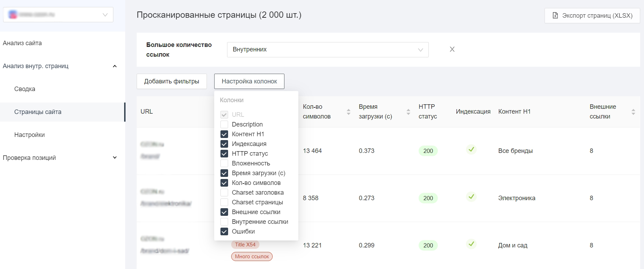
Task: Click the Много ссылок error tag
Action: click(x=252, y=256)
